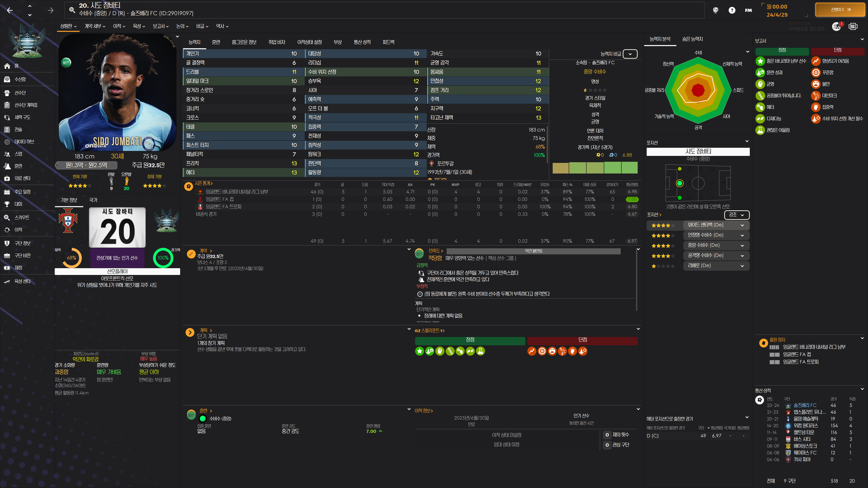Viewport: 868px width, 488px height.
Task: Click the 기복 불만 face weakness icon
Action: (815, 84)
